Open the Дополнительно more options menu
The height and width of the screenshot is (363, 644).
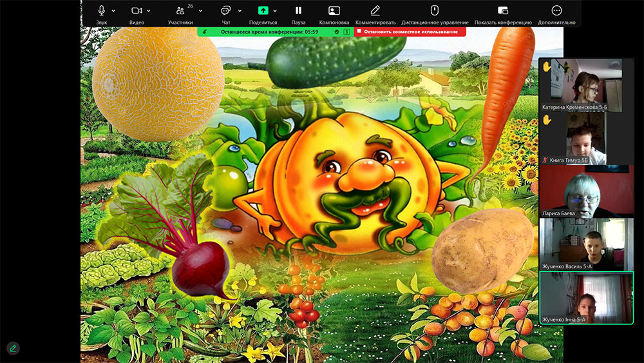tap(557, 11)
